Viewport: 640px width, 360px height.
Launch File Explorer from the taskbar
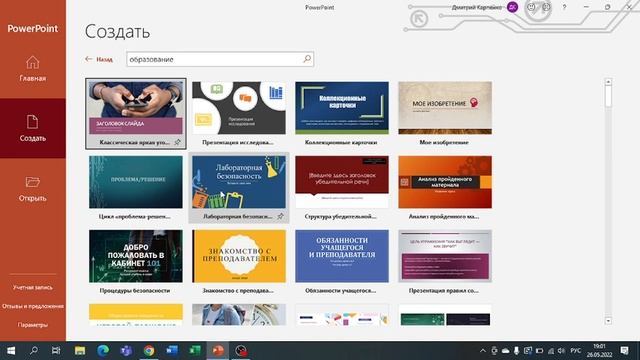80,351
